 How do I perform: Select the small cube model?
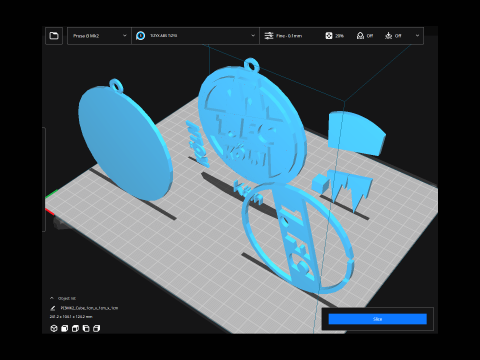pyautogui.click(x=320, y=184)
